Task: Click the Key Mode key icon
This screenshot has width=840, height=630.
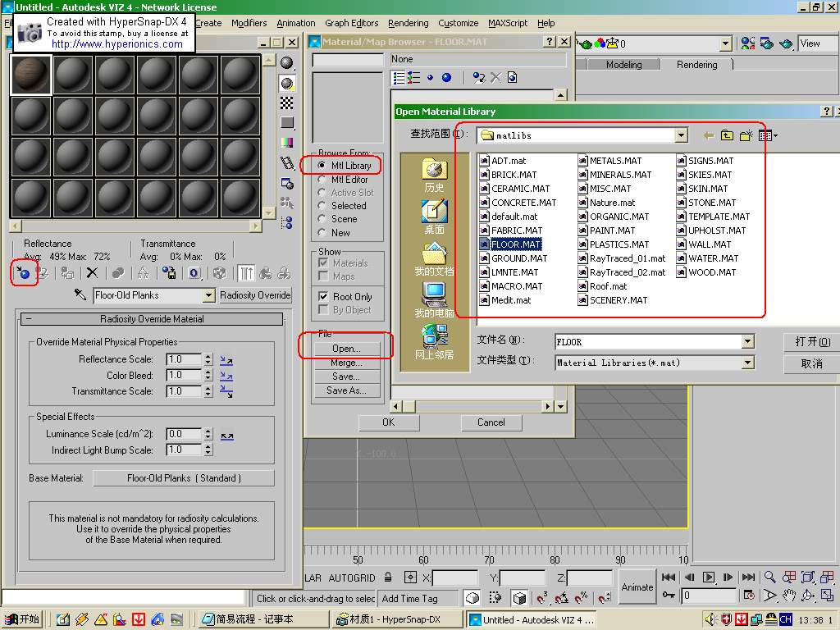Action: point(669,596)
